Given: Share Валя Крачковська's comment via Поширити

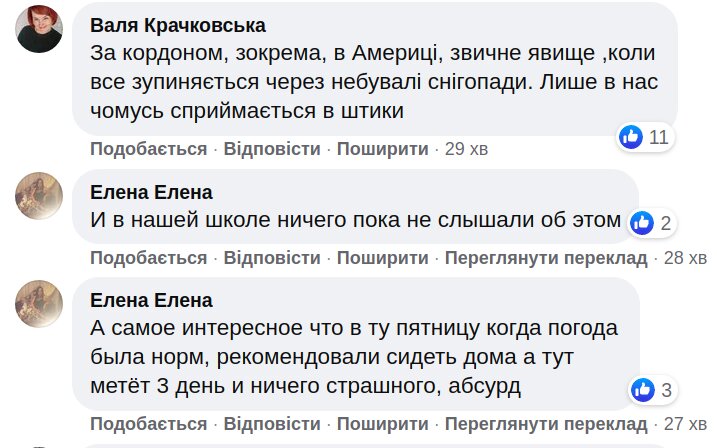Looking at the screenshot, I should pos(382,149).
